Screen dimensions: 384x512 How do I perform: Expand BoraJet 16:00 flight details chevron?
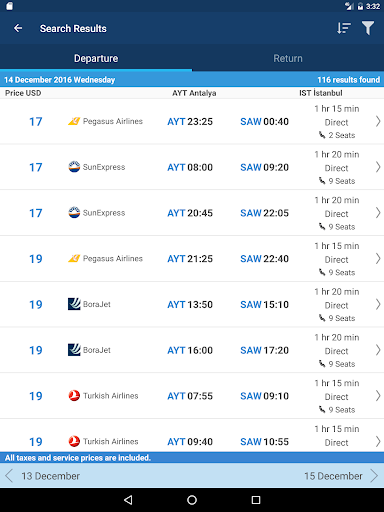click(x=378, y=350)
